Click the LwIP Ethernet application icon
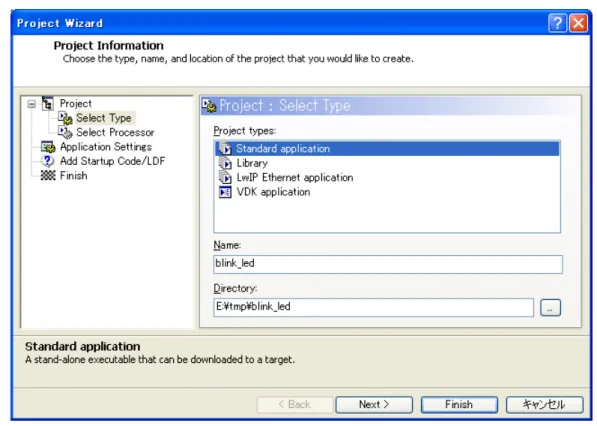Image resolution: width=597 pixels, height=426 pixels. [x=225, y=177]
